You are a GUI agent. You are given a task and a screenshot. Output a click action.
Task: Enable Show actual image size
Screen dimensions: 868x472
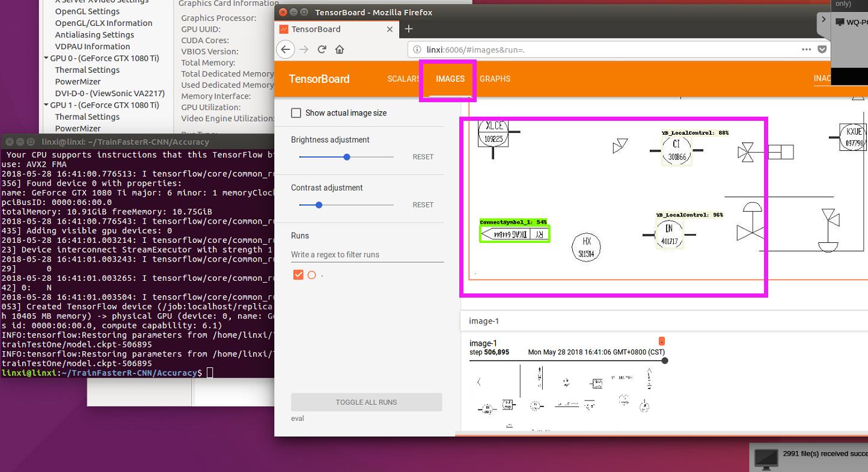pyautogui.click(x=296, y=113)
